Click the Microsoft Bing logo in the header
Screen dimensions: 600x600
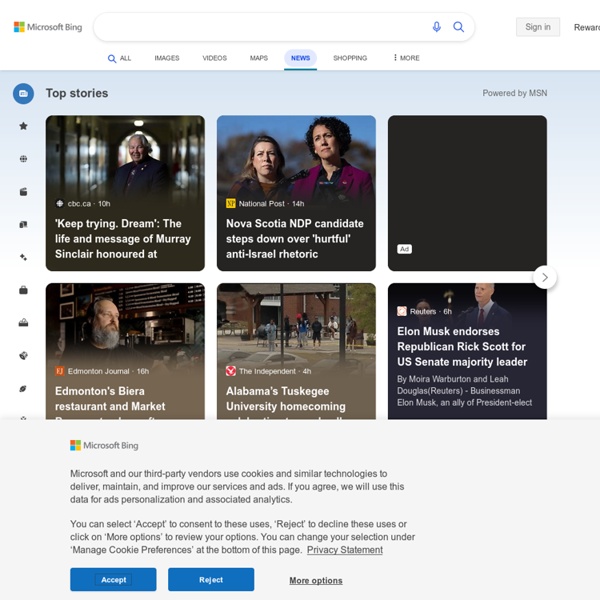tap(48, 27)
